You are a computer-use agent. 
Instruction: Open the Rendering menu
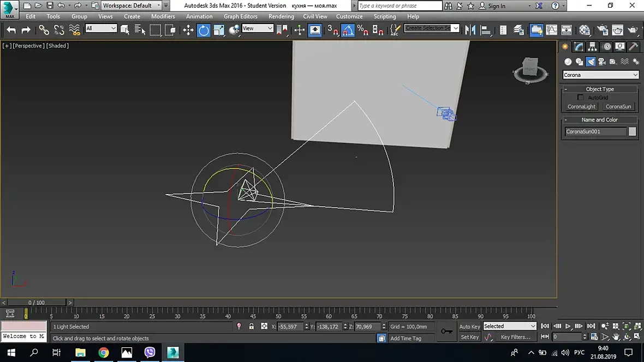click(x=281, y=16)
